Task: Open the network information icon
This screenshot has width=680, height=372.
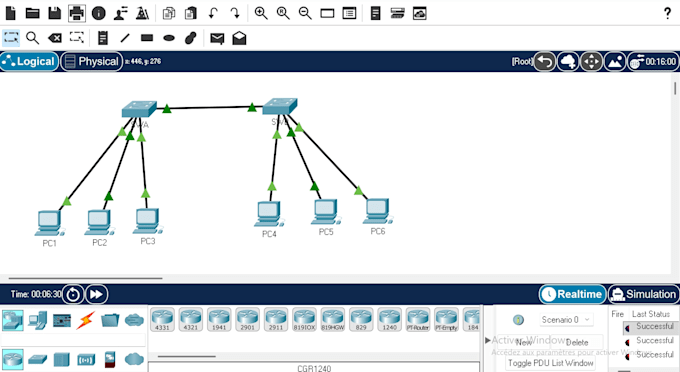Action: tap(98, 13)
